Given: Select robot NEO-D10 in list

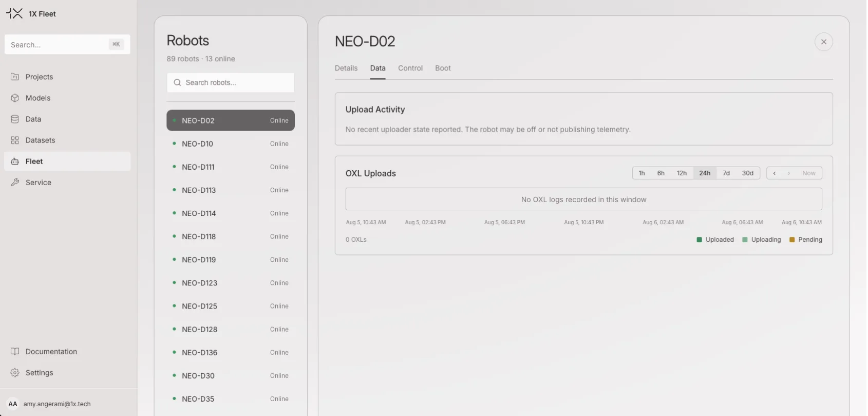Looking at the screenshot, I should coord(231,143).
